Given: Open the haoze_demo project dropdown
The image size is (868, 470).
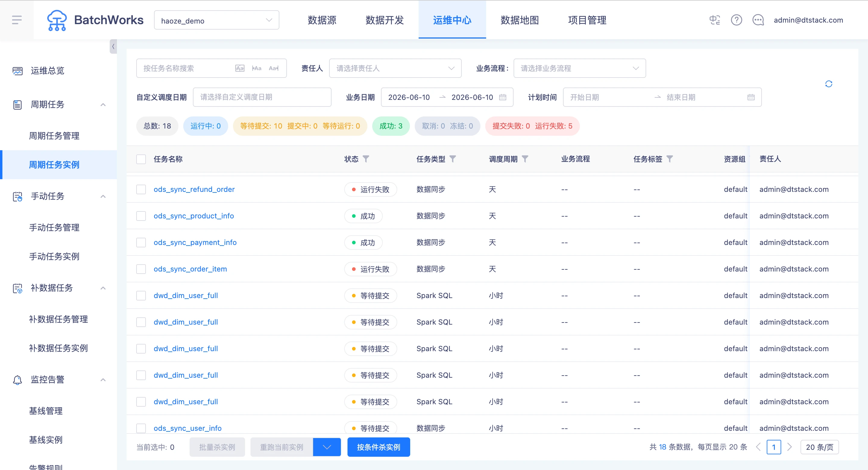Looking at the screenshot, I should click(216, 20).
